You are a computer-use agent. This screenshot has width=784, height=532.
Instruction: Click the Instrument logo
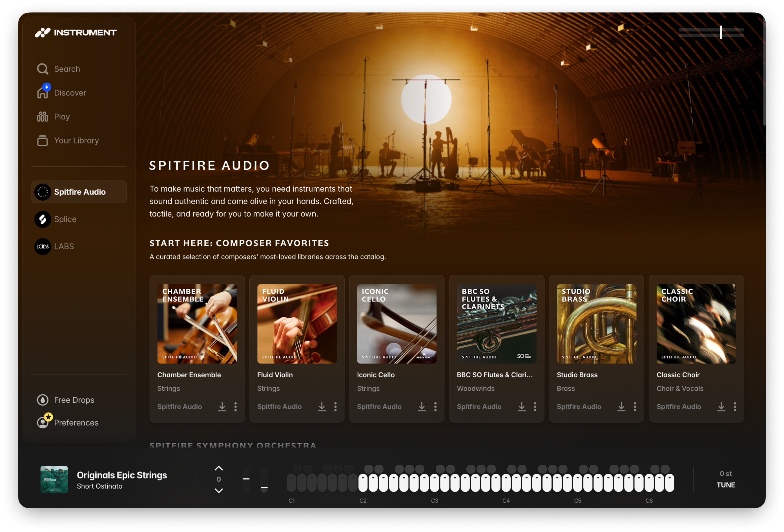[x=76, y=32]
